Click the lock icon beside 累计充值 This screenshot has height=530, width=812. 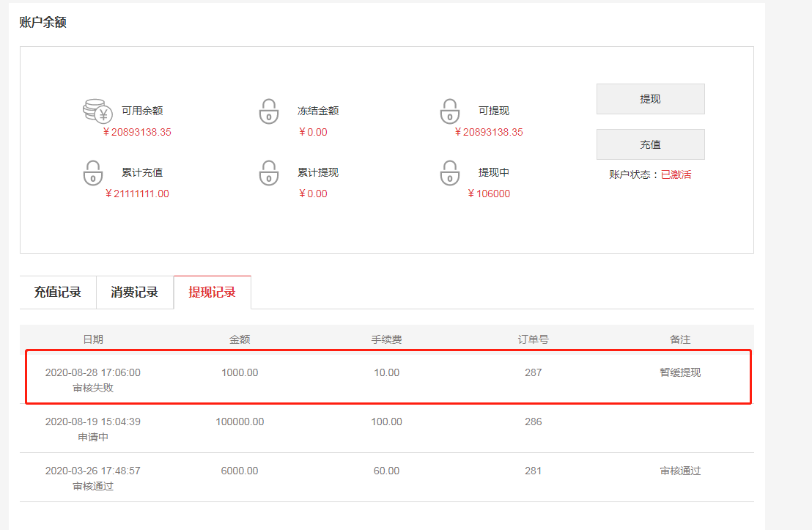[93, 173]
